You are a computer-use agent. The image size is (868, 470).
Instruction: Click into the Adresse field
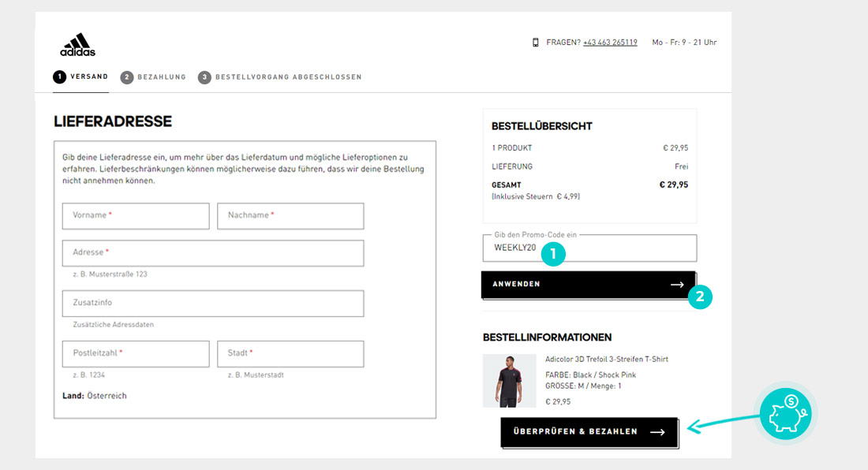pyautogui.click(x=213, y=252)
